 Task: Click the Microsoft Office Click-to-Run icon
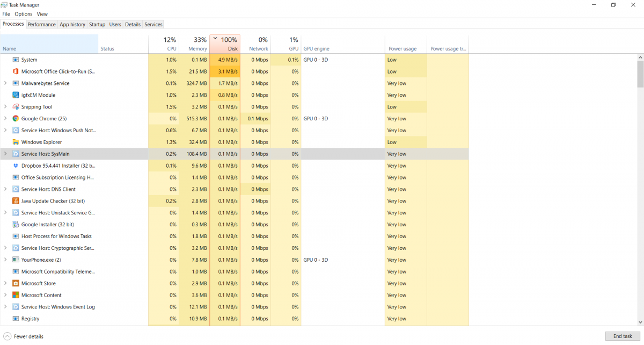click(x=16, y=71)
